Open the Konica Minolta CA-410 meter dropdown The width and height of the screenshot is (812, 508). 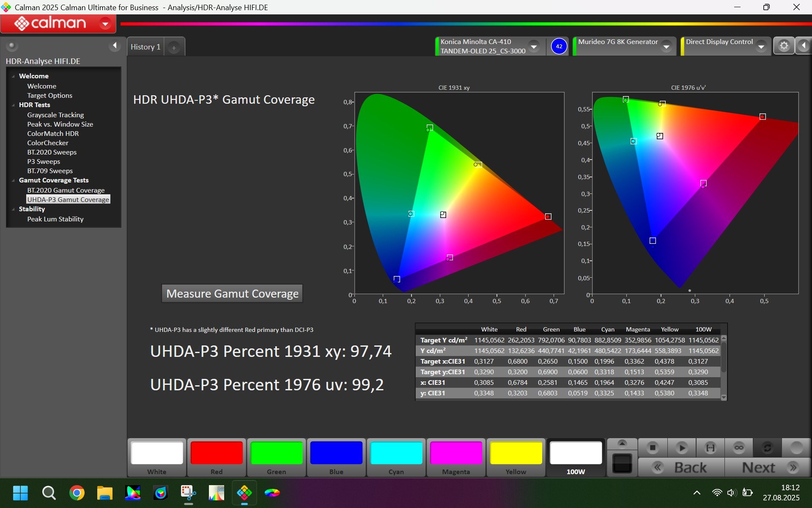pos(534,46)
